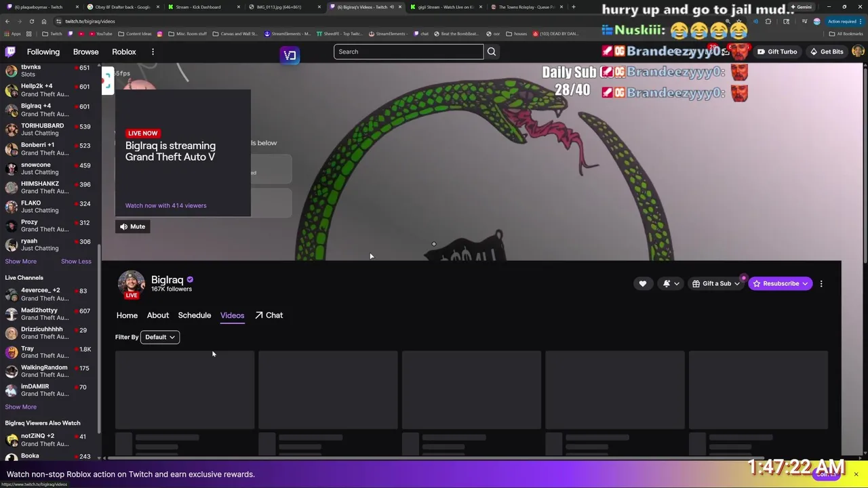Screen dimensions: 868x488
Task: Click the verified badge next to BigIraq
Action: coord(190,279)
